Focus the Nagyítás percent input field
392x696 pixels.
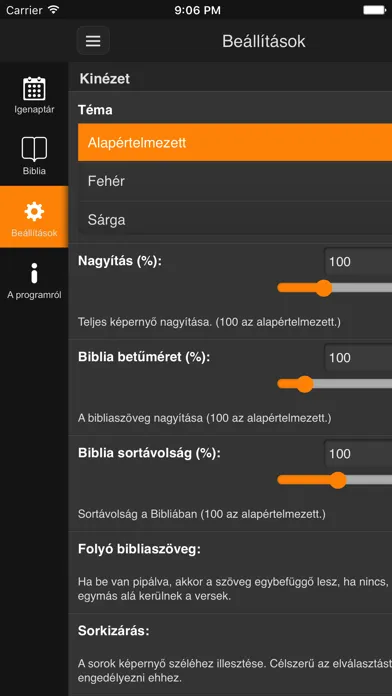tap(359, 261)
